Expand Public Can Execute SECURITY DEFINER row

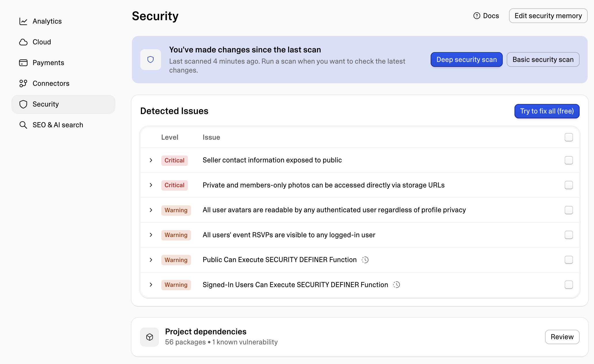click(151, 260)
